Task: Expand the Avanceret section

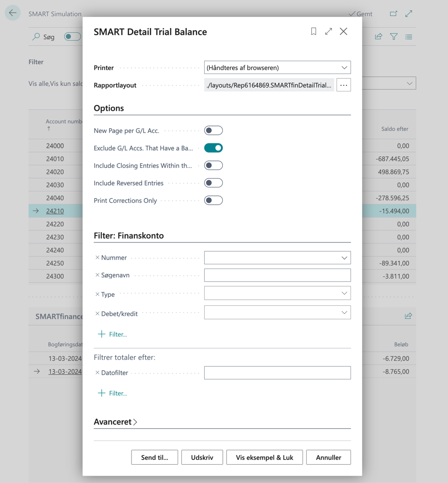Action: pos(116,422)
